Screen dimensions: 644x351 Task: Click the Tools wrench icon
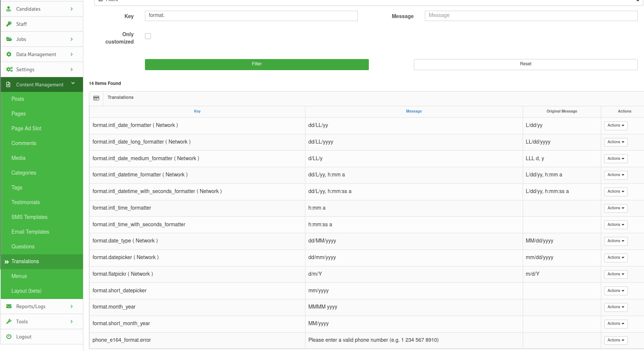coord(9,321)
